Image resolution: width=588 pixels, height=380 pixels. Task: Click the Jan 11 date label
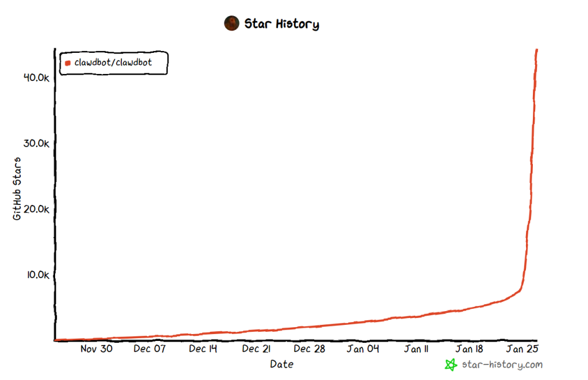tap(416, 349)
